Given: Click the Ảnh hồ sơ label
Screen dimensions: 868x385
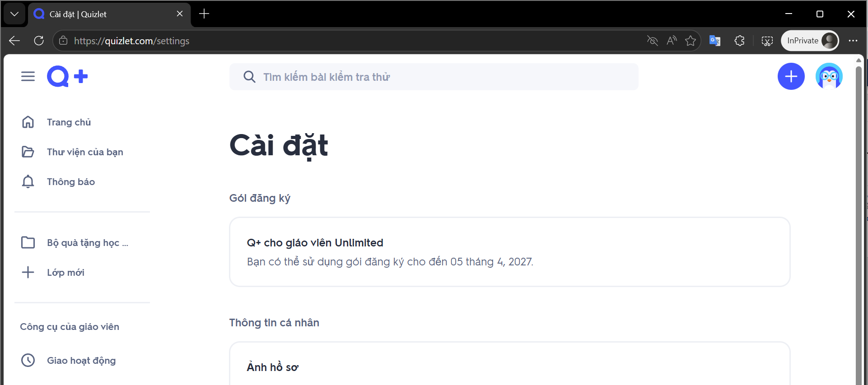Looking at the screenshot, I should coord(272,367).
